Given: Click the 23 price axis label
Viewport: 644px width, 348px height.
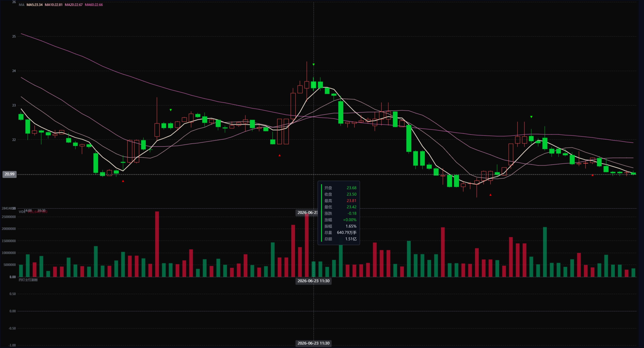Looking at the screenshot, I should pos(14,105).
